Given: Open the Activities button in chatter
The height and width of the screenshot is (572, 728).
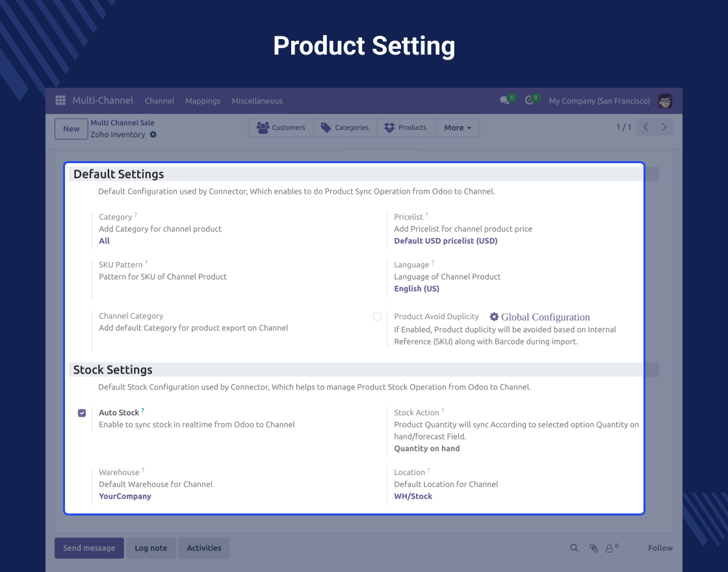Looking at the screenshot, I should pos(204,548).
